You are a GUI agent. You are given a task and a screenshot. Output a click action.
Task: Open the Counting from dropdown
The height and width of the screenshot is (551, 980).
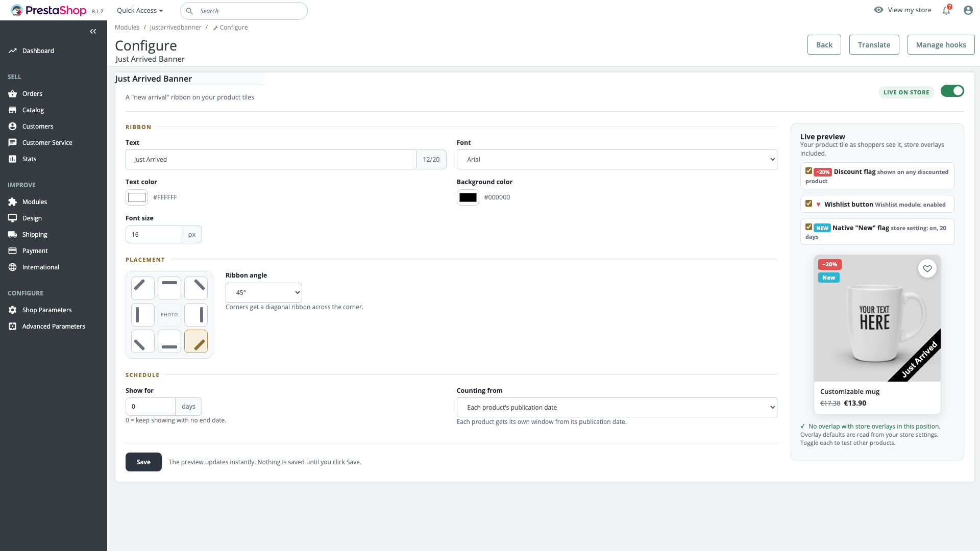pos(617,407)
